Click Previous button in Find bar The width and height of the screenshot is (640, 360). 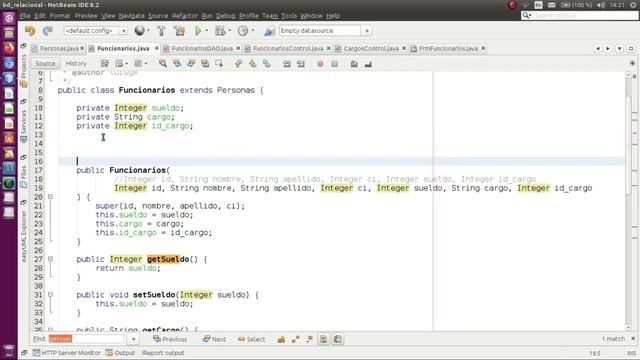[170, 339]
